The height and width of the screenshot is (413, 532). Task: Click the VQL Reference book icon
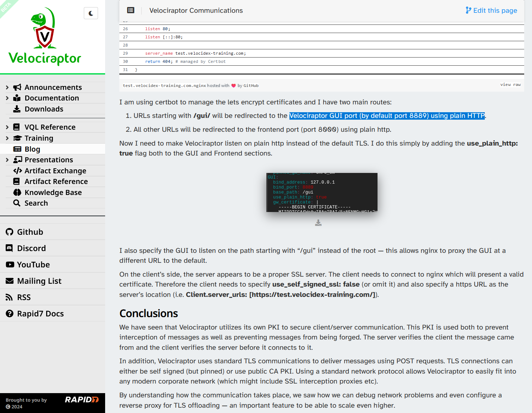click(17, 127)
